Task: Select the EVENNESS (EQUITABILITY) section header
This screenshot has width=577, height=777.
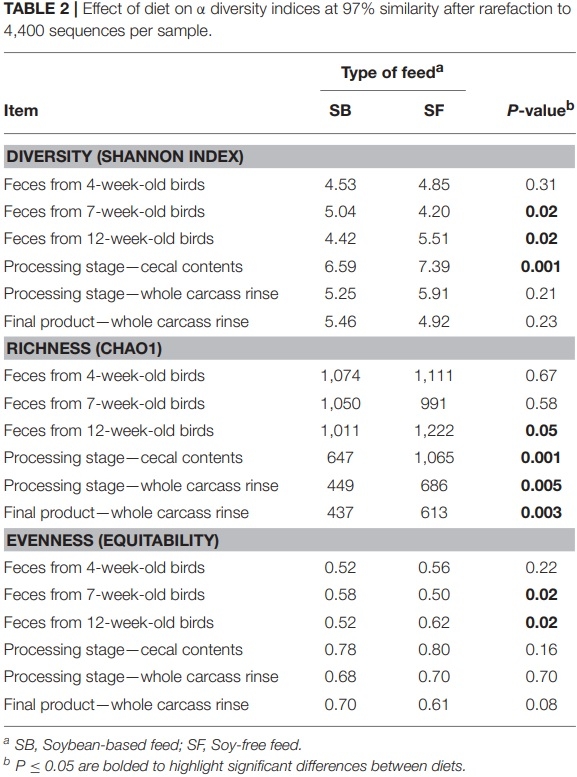Action: (x=113, y=540)
